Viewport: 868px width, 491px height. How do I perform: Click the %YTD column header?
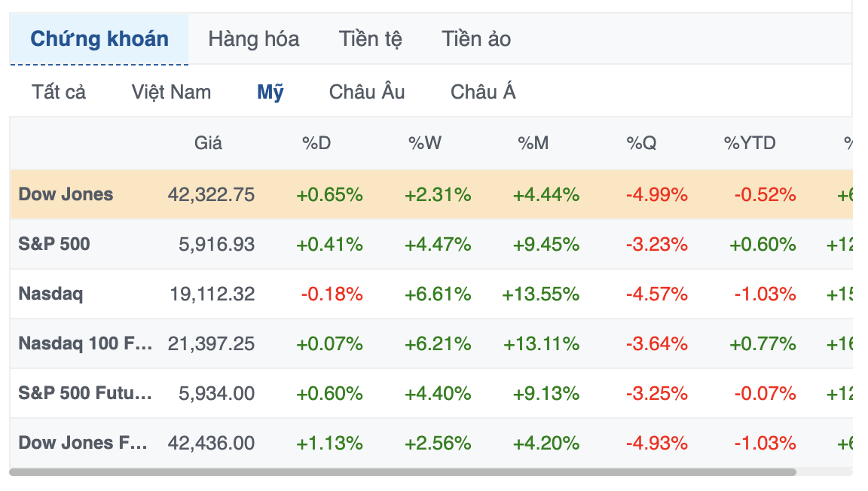tap(750, 143)
